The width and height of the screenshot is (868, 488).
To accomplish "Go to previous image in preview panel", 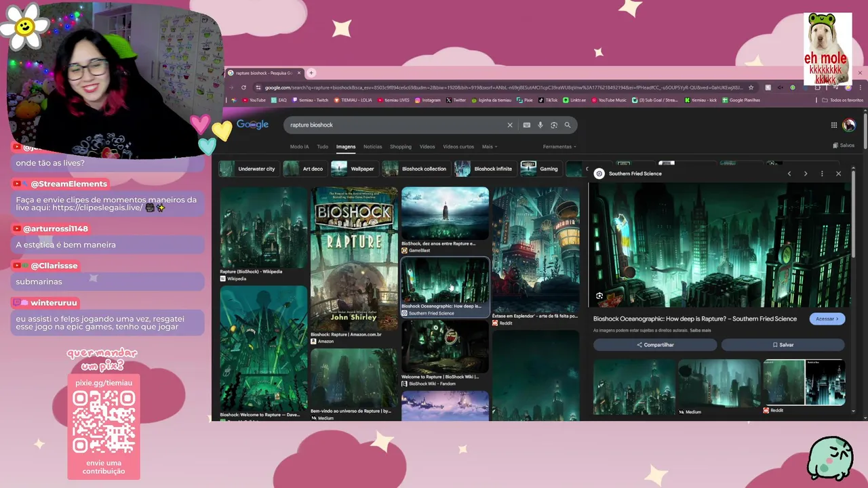I will (x=789, y=174).
